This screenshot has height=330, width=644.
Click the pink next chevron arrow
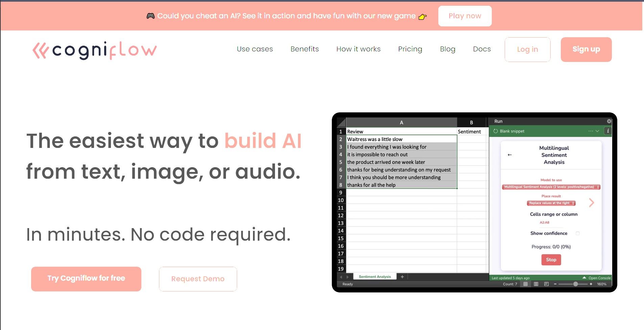tap(591, 203)
